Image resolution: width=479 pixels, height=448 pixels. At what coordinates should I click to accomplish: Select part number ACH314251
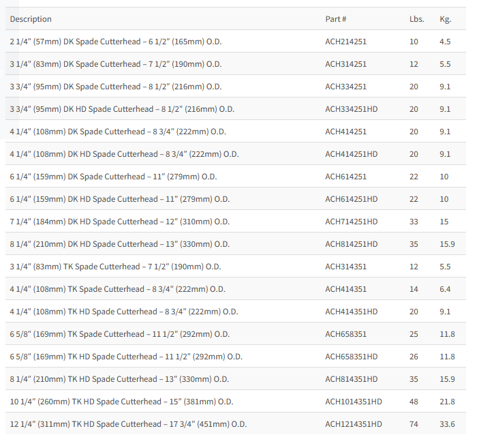coord(345,64)
